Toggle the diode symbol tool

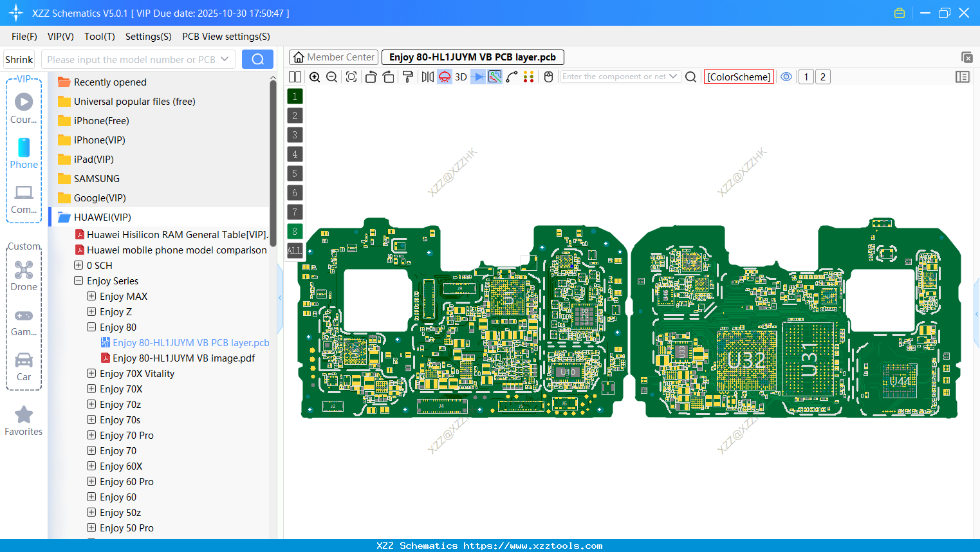pos(478,77)
